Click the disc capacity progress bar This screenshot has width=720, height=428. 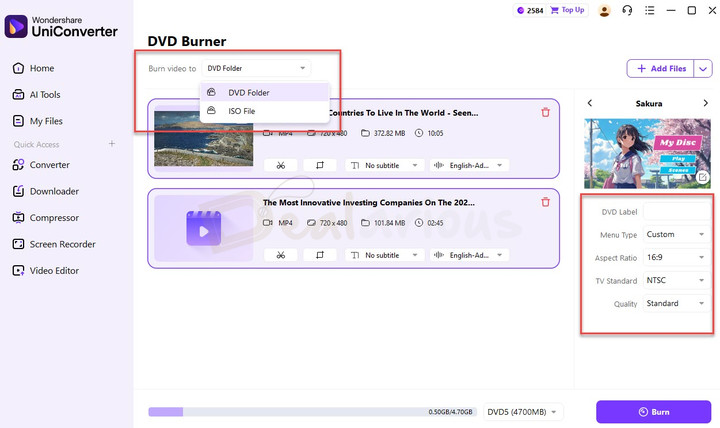(312, 412)
